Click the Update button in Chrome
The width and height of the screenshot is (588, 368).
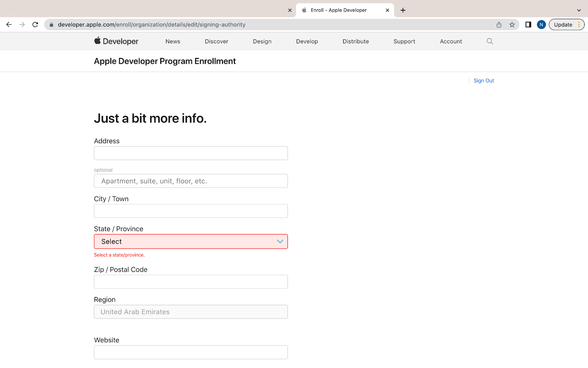563,25
